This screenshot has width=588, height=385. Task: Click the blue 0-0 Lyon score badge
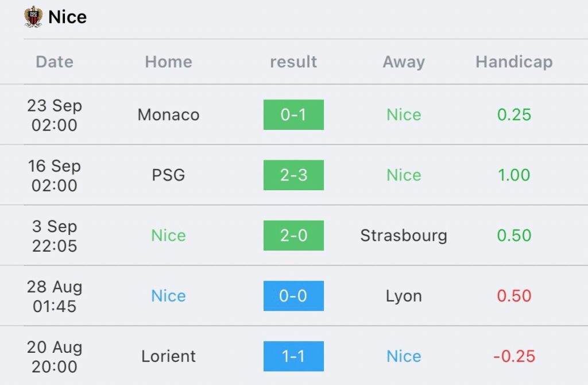[x=293, y=296]
